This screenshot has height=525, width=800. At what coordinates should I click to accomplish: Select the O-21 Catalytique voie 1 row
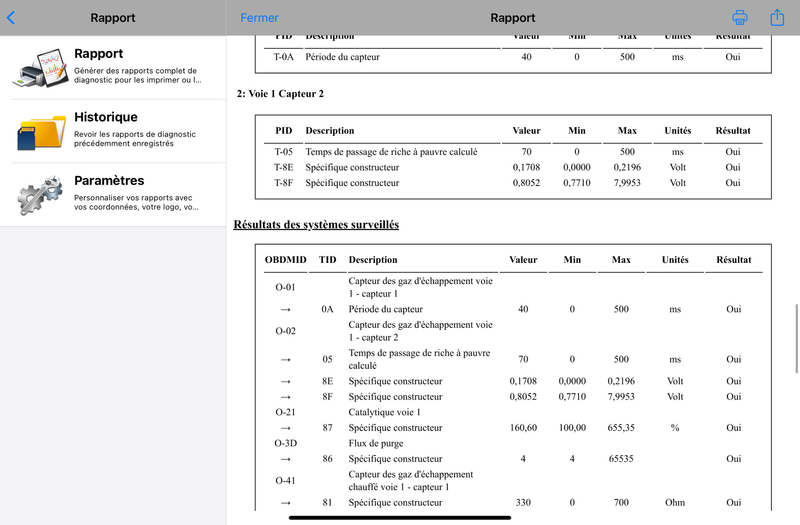coord(513,412)
